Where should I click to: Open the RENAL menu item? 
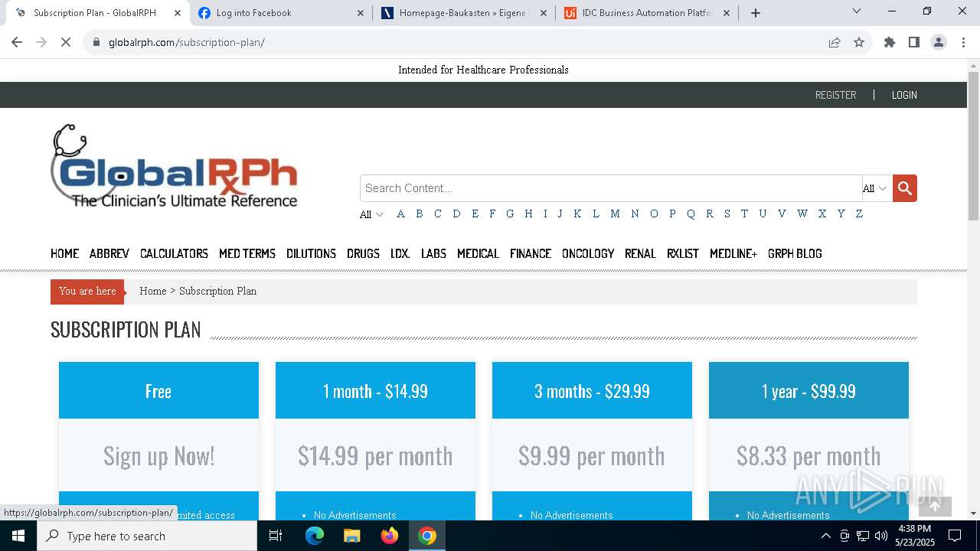coord(640,253)
